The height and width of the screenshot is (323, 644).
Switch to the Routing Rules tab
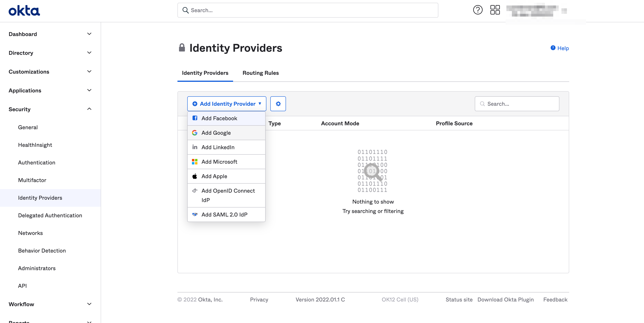pyautogui.click(x=260, y=73)
